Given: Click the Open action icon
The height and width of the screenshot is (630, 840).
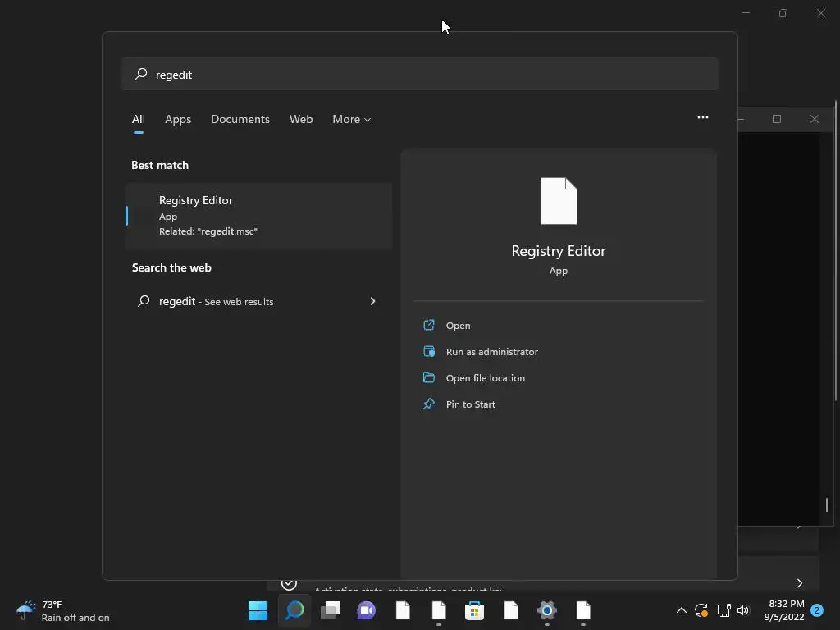Looking at the screenshot, I should [429, 325].
